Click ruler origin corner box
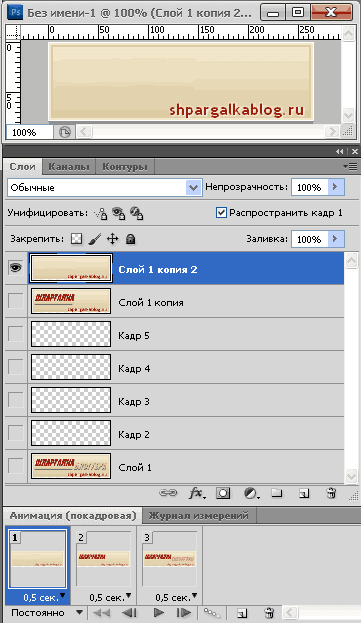The width and height of the screenshot is (361, 623). tap(13, 32)
